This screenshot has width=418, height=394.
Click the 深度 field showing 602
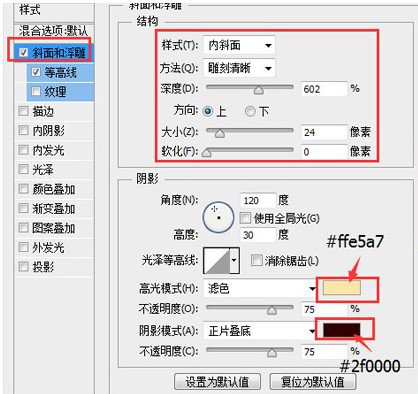tap(324, 89)
